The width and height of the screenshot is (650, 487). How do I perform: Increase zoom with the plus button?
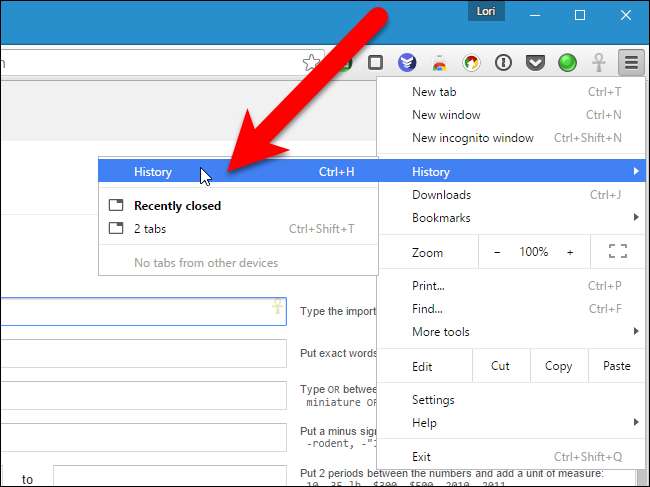(x=570, y=252)
